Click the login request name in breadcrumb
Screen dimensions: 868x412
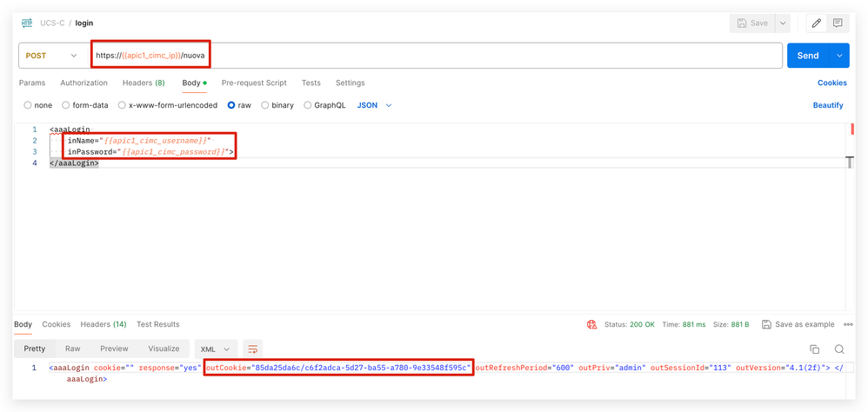tap(84, 23)
